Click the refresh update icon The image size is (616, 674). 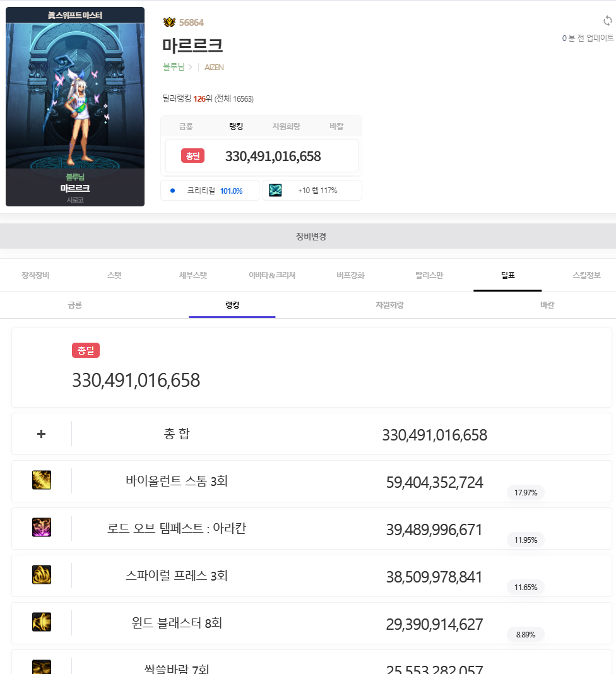pyautogui.click(x=607, y=21)
